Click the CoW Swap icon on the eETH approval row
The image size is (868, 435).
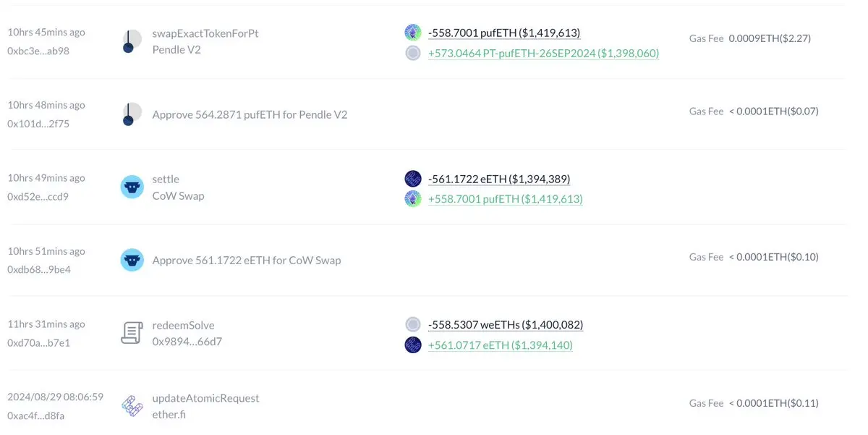[x=132, y=260]
